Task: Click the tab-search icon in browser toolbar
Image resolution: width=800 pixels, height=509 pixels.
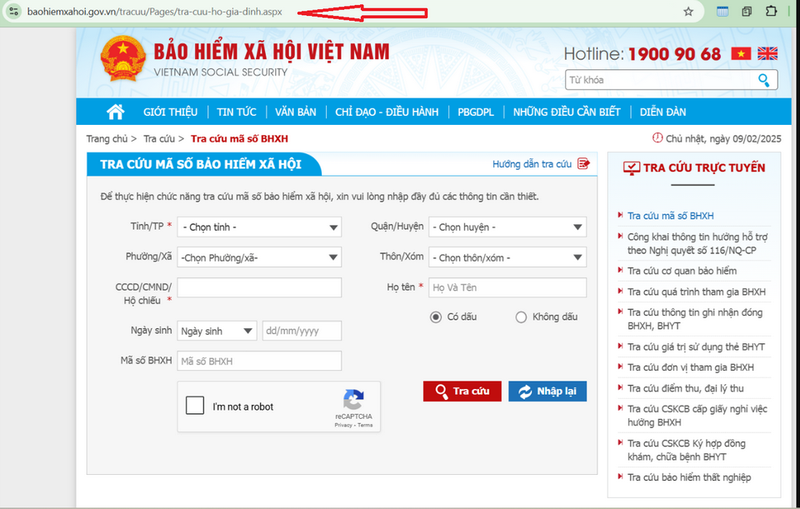Action: [x=722, y=11]
